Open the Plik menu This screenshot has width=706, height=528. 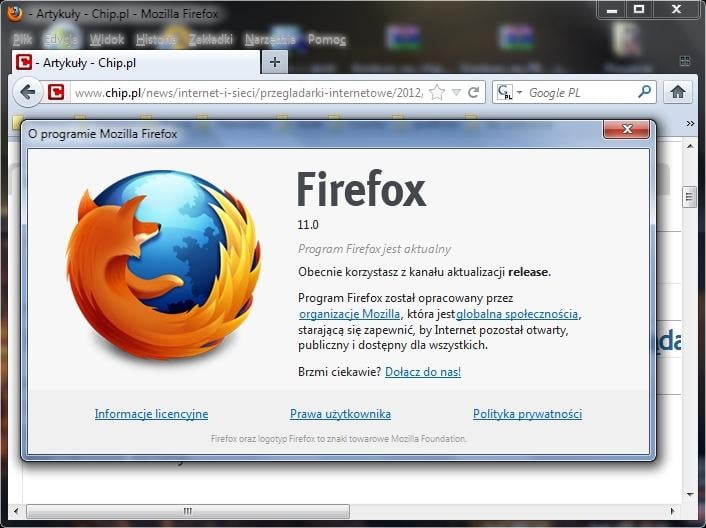pos(22,40)
